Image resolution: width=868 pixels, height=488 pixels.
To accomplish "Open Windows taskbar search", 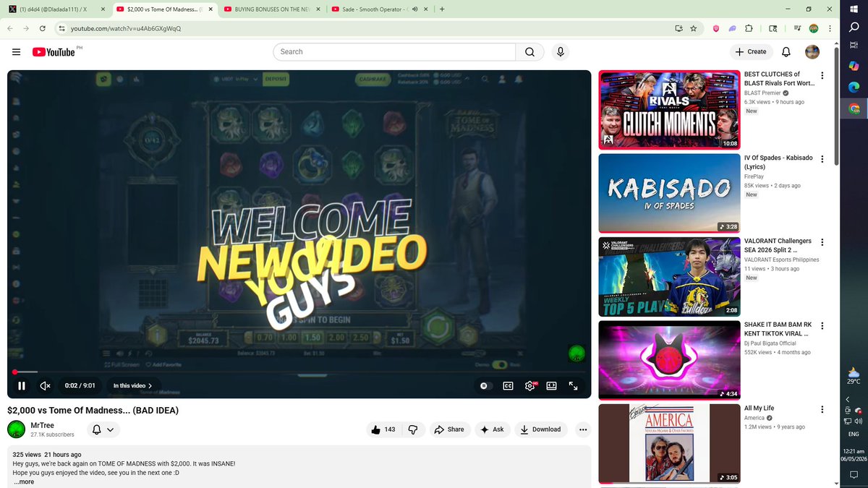I will point(854,27).
